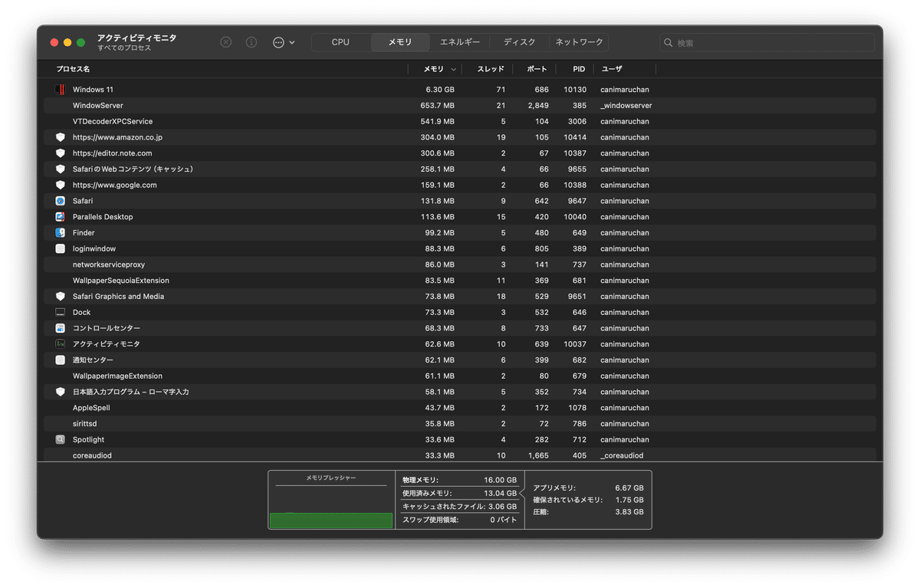
Task: Select the WindowServer process row
Action: click(x=460, y=106)
